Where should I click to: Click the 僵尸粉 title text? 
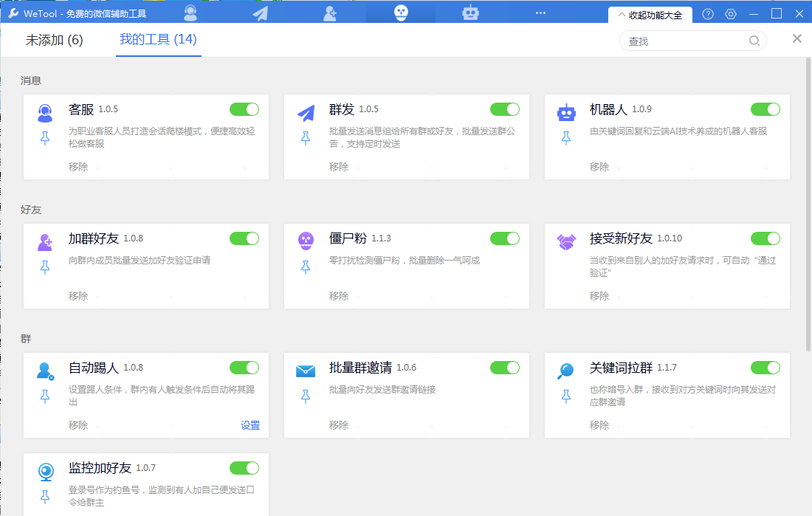(x=348, y=238)
